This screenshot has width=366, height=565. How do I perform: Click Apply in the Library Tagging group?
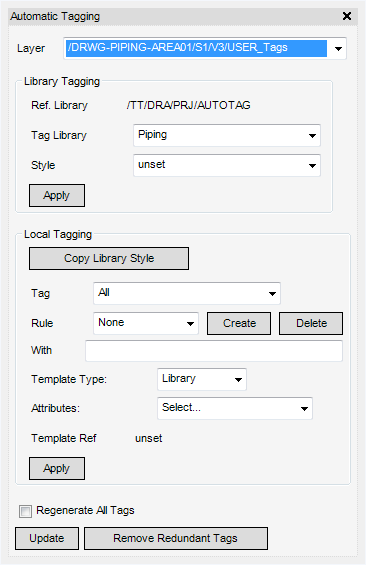[57, 195]
